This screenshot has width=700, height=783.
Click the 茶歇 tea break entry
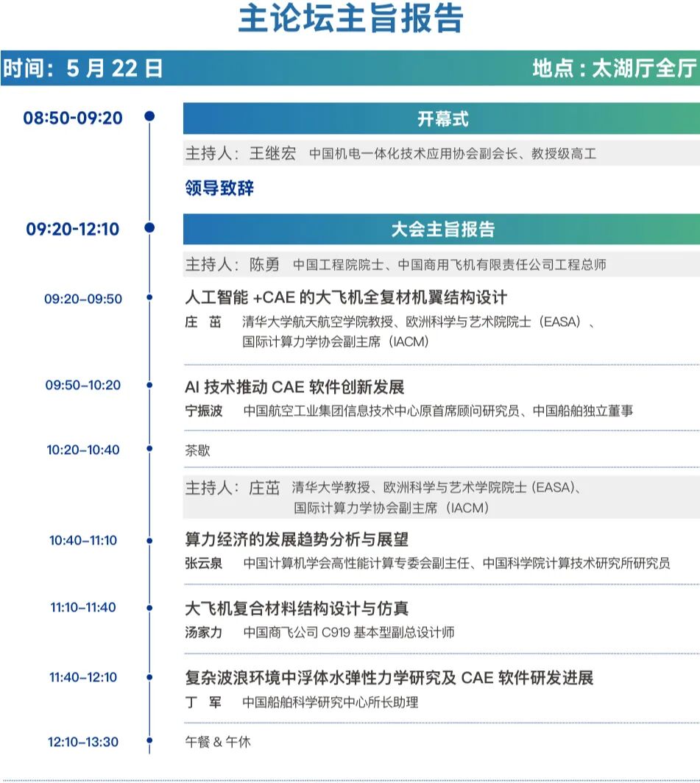(197, 450)
